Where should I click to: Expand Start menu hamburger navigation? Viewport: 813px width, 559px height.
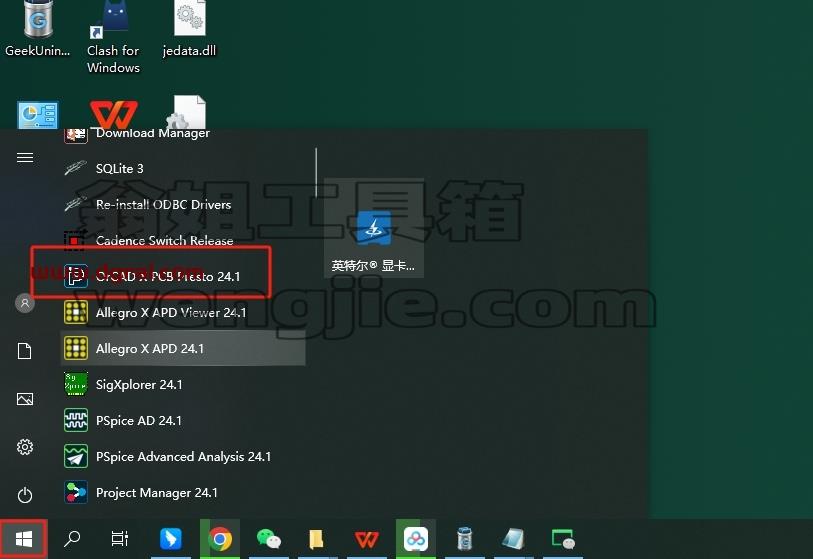25,157
